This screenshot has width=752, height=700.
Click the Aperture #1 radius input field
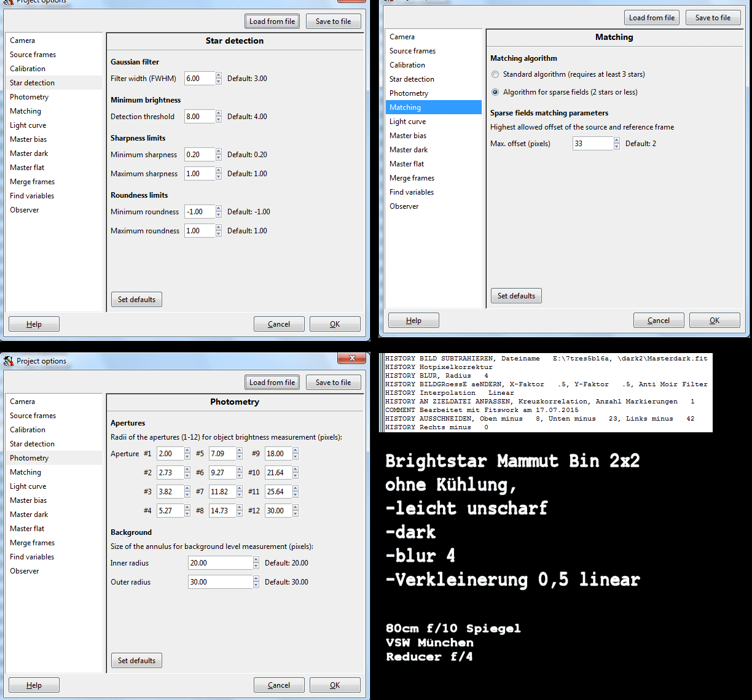pos(169,454)
